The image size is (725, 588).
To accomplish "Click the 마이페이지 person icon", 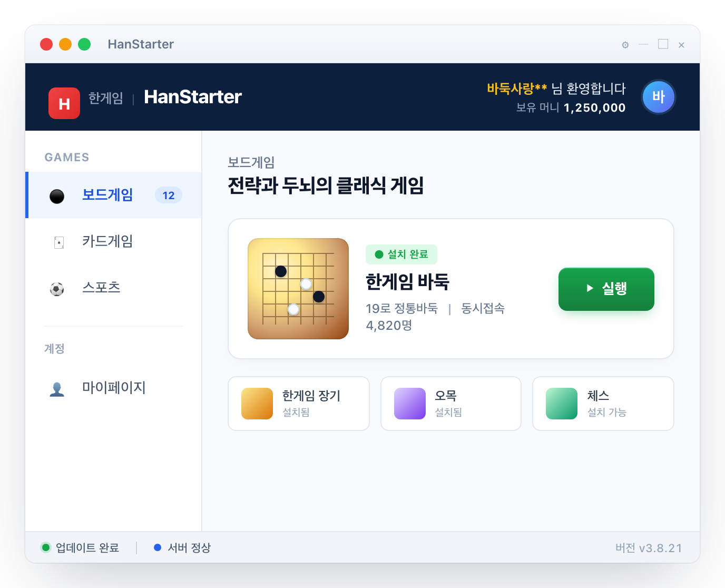I will 57,389.
